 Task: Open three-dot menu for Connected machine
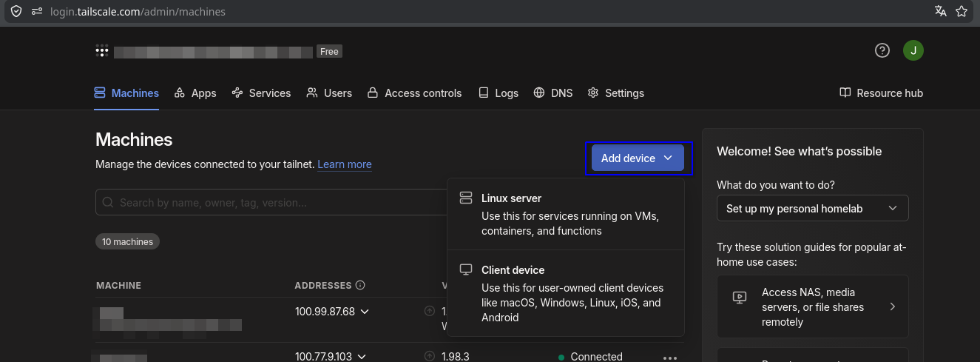670,358
